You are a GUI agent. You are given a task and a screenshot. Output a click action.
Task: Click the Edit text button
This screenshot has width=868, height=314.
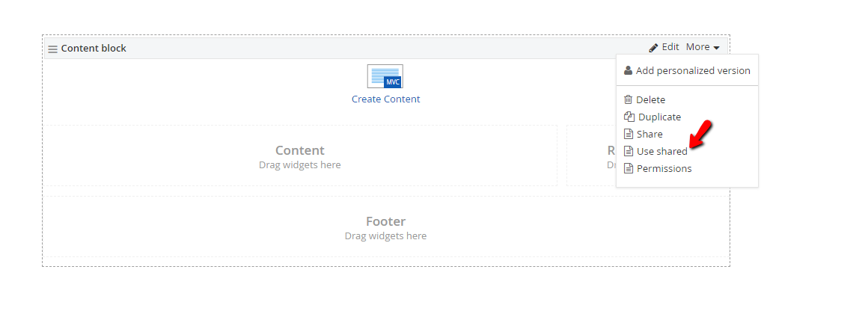(x=670, y=47)
